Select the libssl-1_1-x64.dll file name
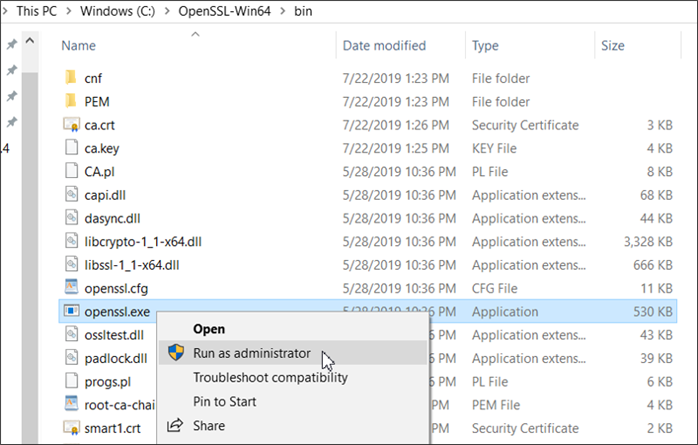Screen dimensions: 698x445 [132, 265]
